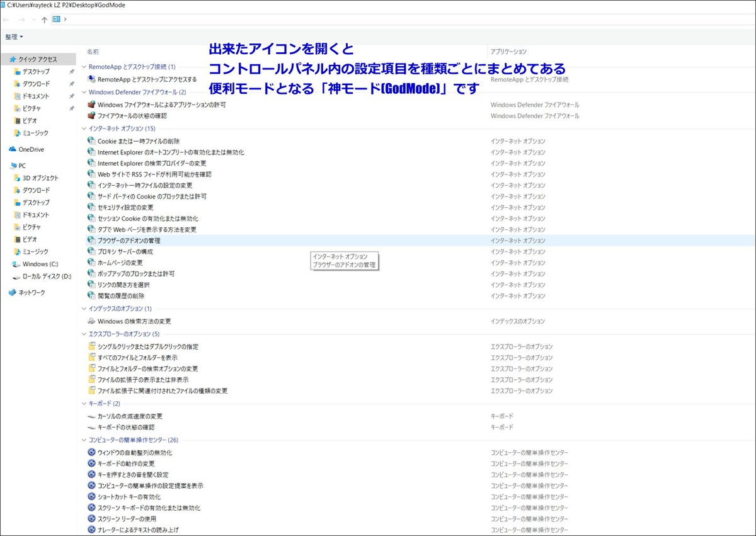Open デスクトップ under Quick Access
756x536 pixels.
36,72
